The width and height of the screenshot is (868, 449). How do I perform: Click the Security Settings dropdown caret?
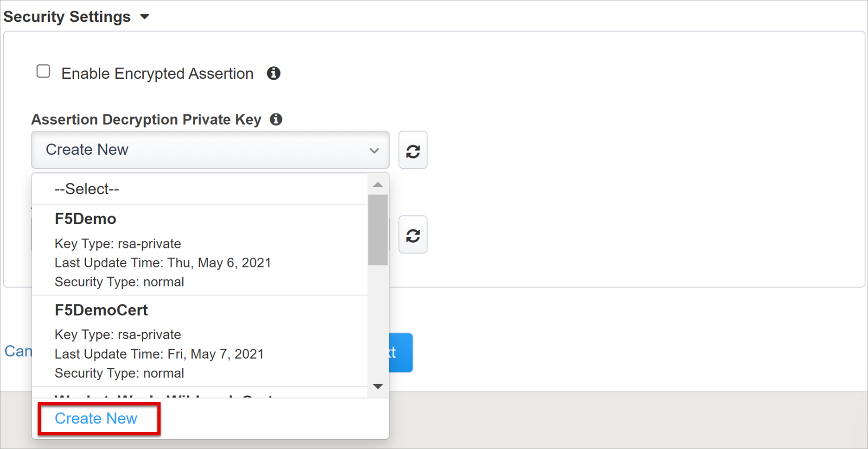click(145, 16)
